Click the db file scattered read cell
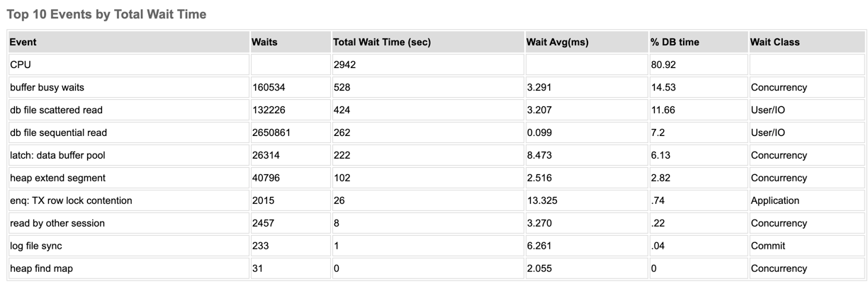This screenshot has width=868, height=284. tap(57, 110)
